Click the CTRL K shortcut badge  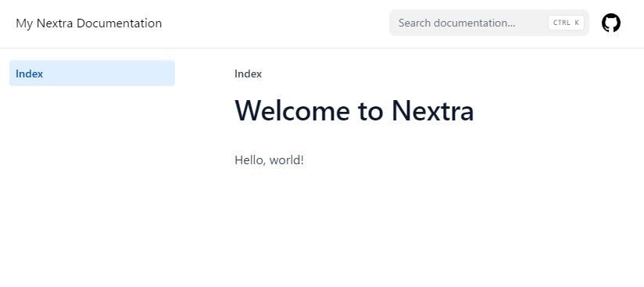point(566,23)
